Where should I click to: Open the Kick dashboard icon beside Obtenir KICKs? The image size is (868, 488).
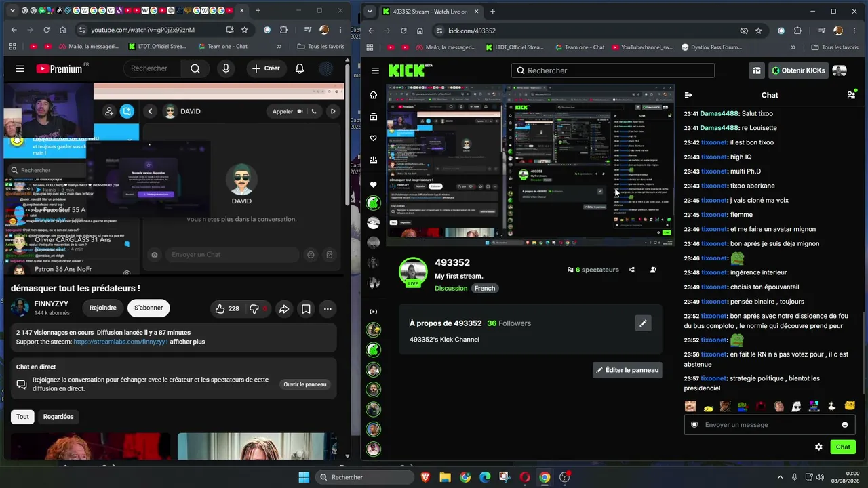(757, 70)
